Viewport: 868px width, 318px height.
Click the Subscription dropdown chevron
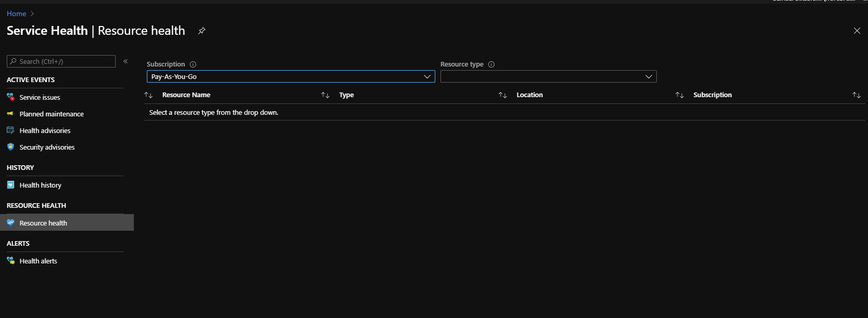[x=428, y=76]
